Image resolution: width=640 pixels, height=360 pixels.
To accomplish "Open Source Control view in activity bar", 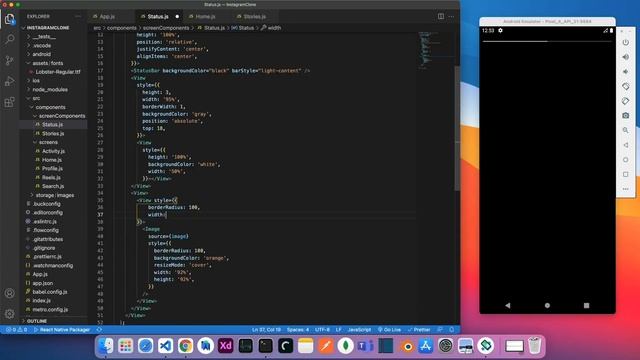I will [x=9, y=60].
